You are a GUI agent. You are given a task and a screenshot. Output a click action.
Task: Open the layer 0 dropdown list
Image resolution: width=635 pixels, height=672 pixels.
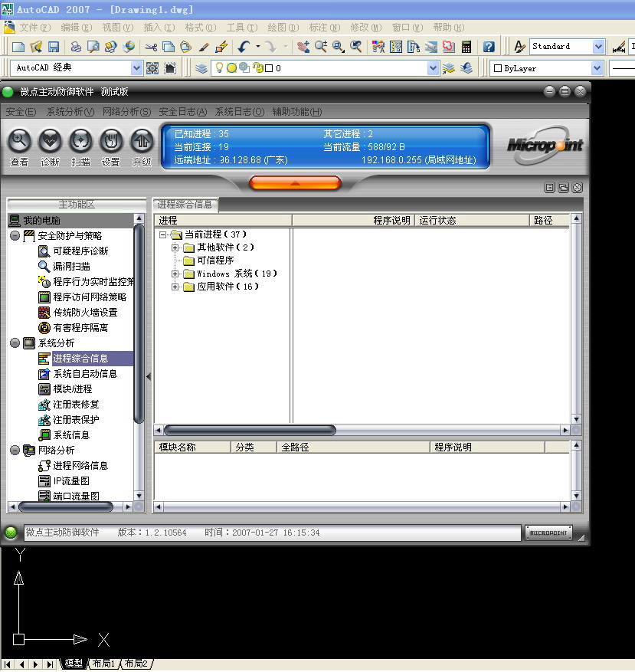[433, 68]
